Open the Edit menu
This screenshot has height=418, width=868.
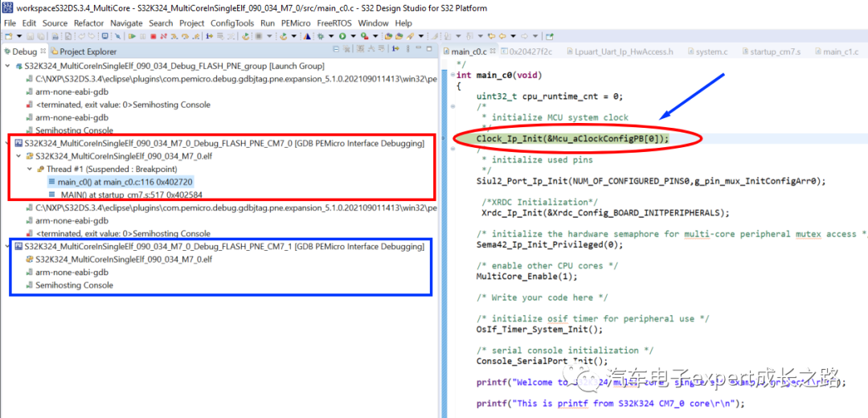pos(29,23)
